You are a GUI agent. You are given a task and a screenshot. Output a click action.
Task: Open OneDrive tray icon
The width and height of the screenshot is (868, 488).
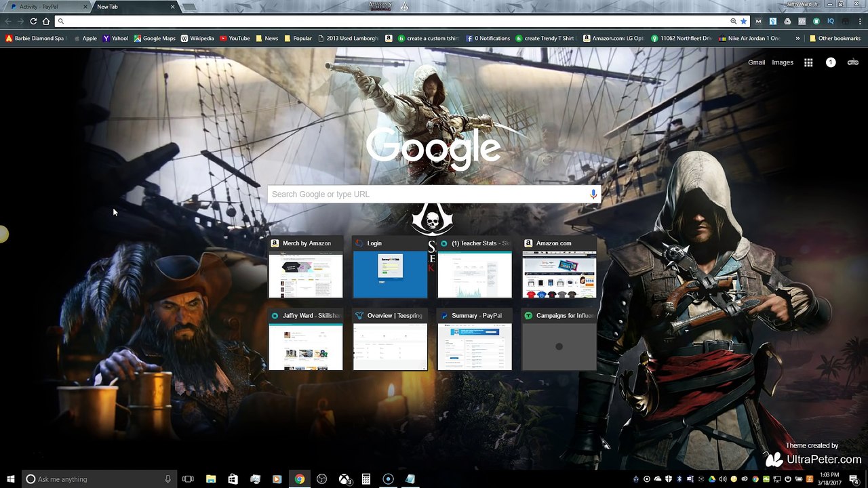point(658,479)
